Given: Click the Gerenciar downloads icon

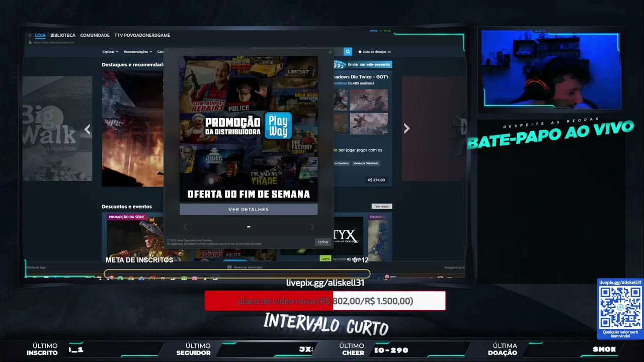Looking at the screenshot, I should click(x=229, y=267).
